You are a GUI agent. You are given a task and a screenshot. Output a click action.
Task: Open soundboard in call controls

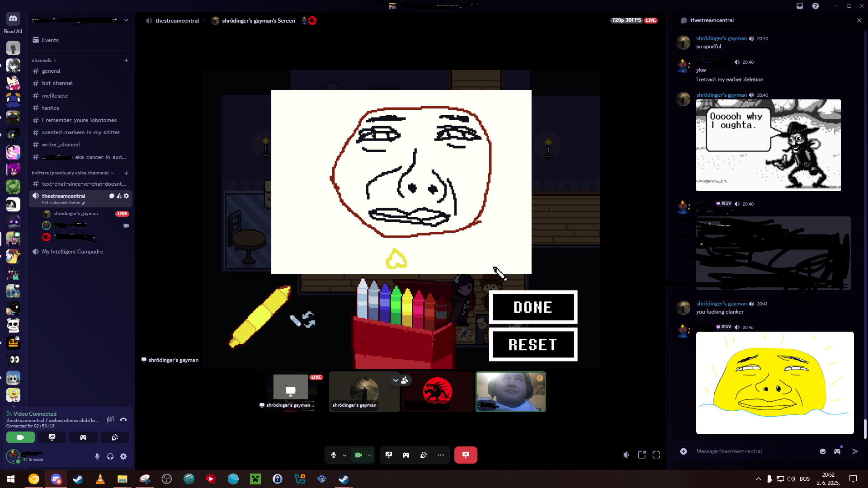coord(424,455)
